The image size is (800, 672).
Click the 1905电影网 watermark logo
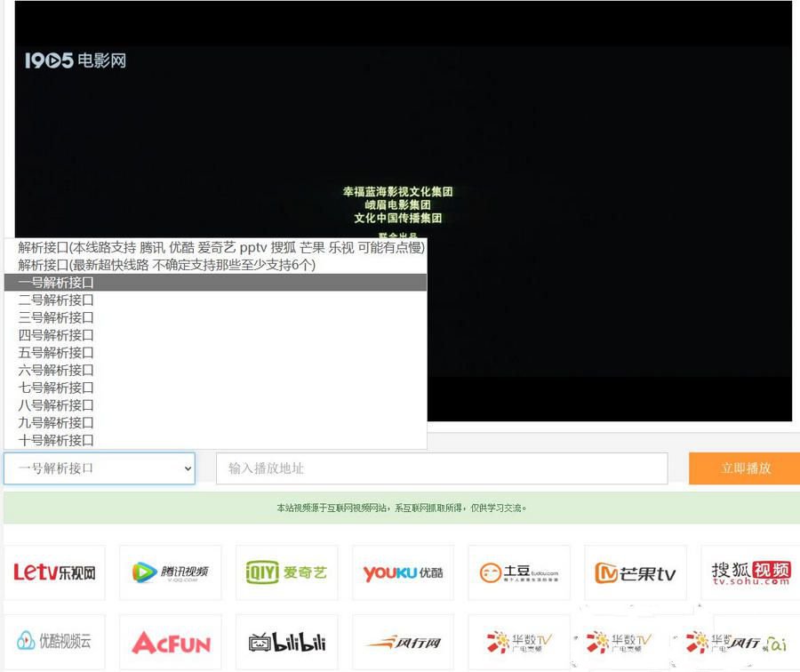coord(74,60)
